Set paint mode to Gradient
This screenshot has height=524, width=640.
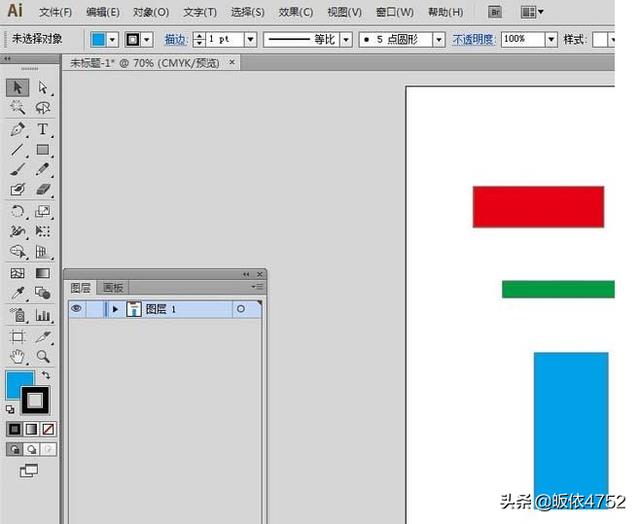(x=31, y=429)
